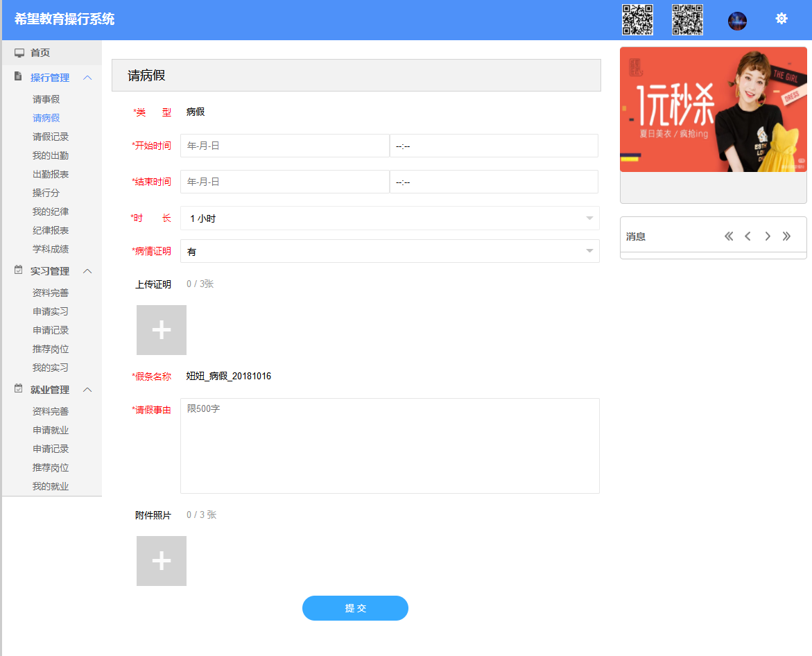Collapse the 就业管理 menu section
Viewport: 812px width, 656px height.
[87, 390]
